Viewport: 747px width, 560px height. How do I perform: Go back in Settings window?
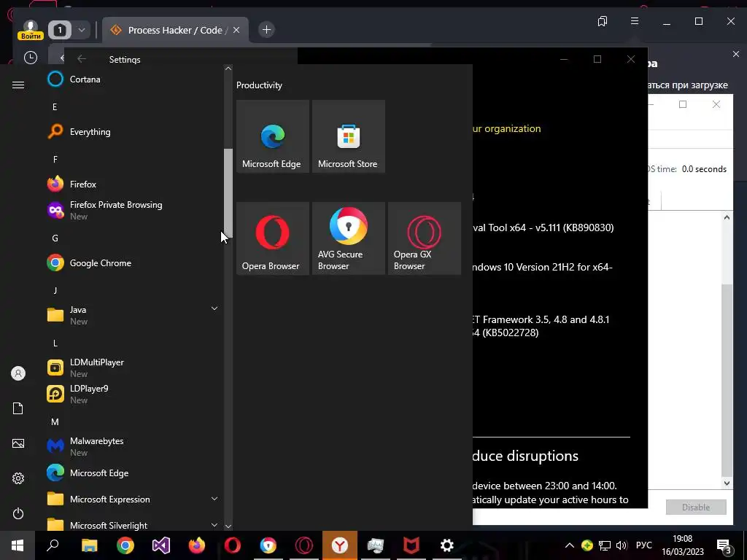tap(82, 58)
